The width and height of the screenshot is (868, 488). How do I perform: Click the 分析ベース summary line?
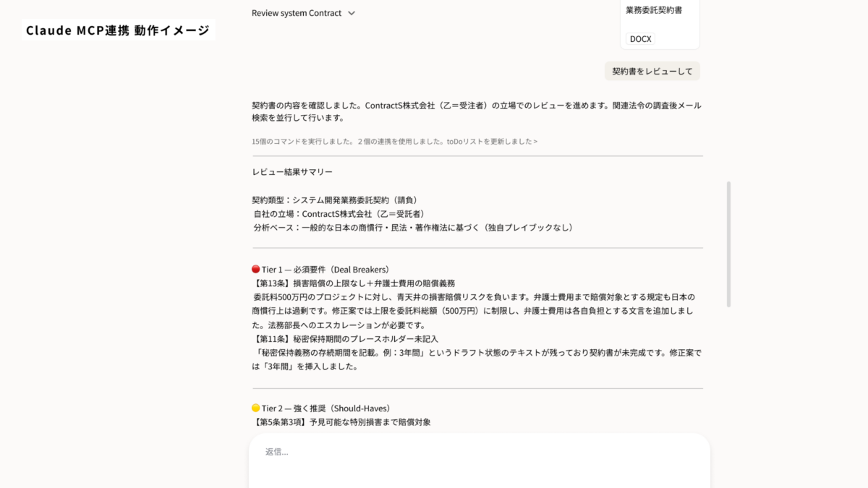tap(413, 227)
